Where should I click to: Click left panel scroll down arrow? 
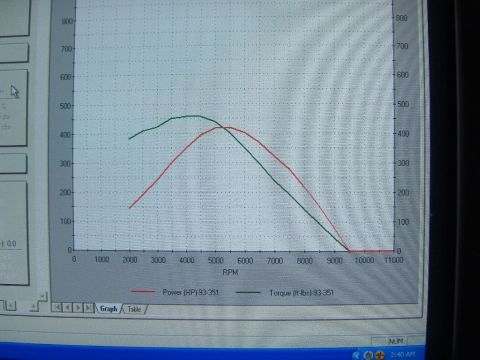coord(43,296)
